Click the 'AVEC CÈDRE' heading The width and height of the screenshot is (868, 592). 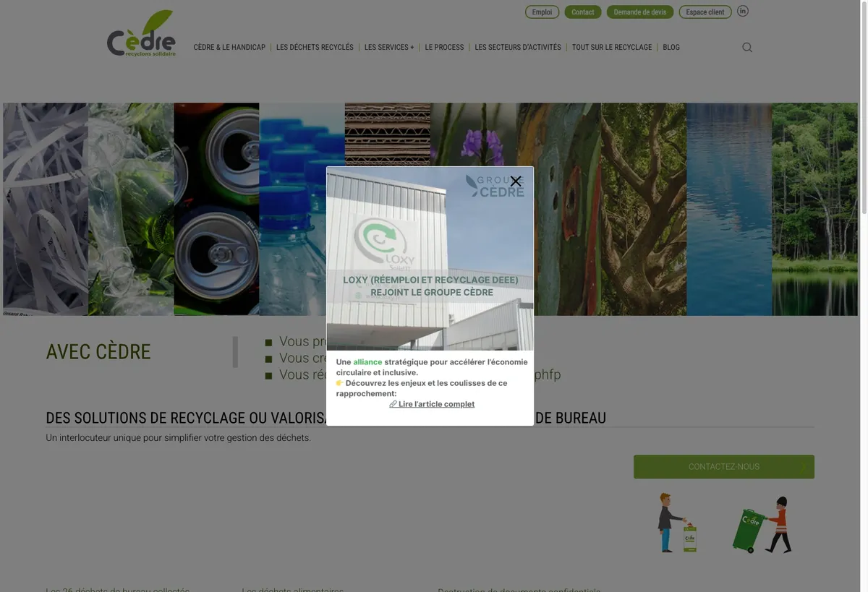pos(98,352)
